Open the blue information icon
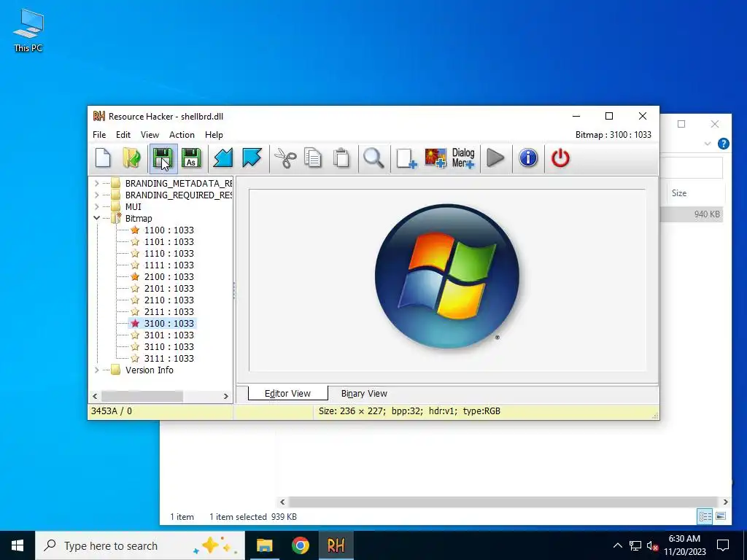This screenshot has height=560, width=747. [528, 158]
